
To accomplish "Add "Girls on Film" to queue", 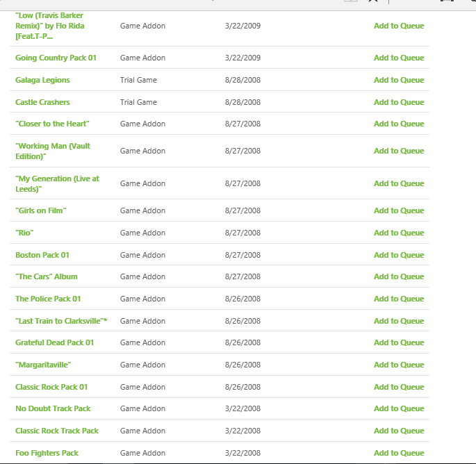I will coord(399,210).
